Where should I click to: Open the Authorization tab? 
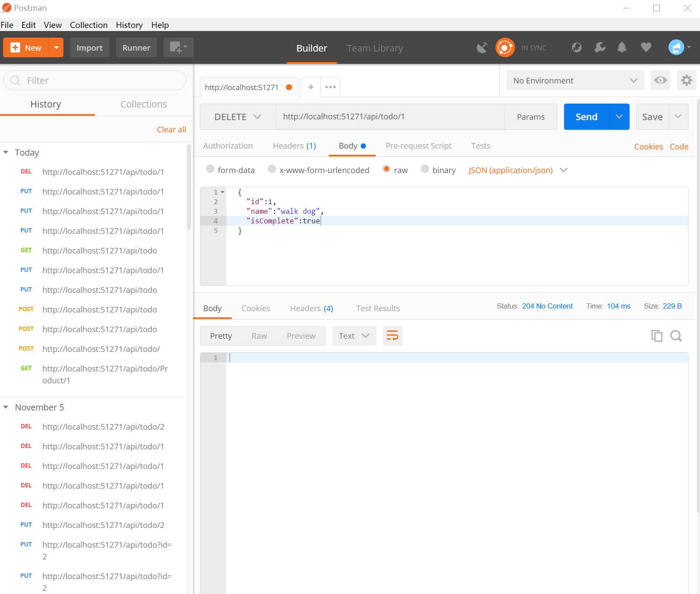pyautogui.click(x=228, y=146)
